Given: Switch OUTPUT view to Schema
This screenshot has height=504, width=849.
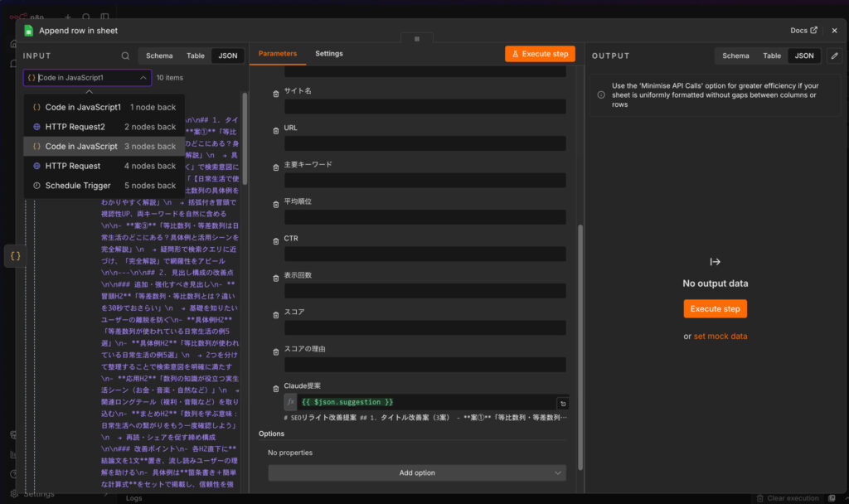Looking at the screenshot, I should point(735,56).
